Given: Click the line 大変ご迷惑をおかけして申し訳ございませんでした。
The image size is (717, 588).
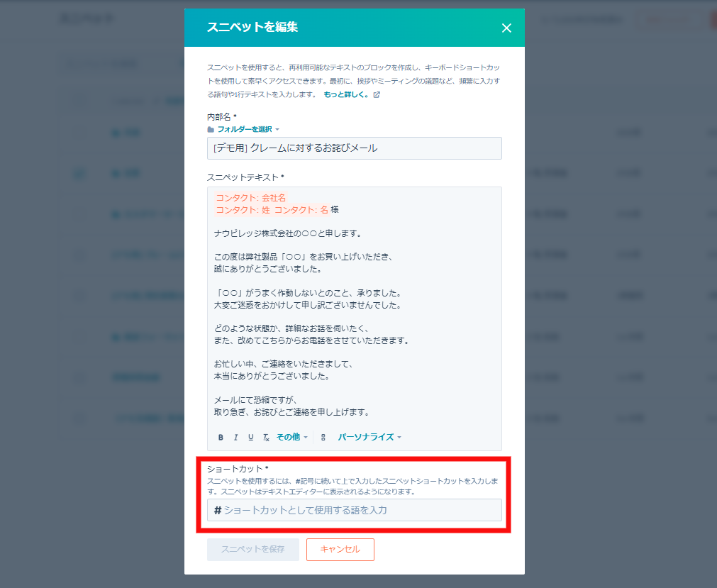Looking at the screenshot, I should coord(309,305).
